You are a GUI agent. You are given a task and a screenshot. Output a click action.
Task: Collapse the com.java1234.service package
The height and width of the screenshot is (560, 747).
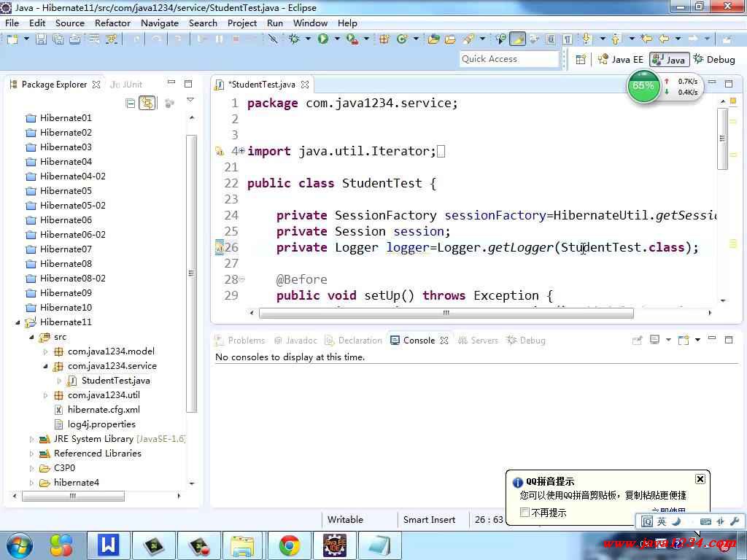tap(45, 366)
